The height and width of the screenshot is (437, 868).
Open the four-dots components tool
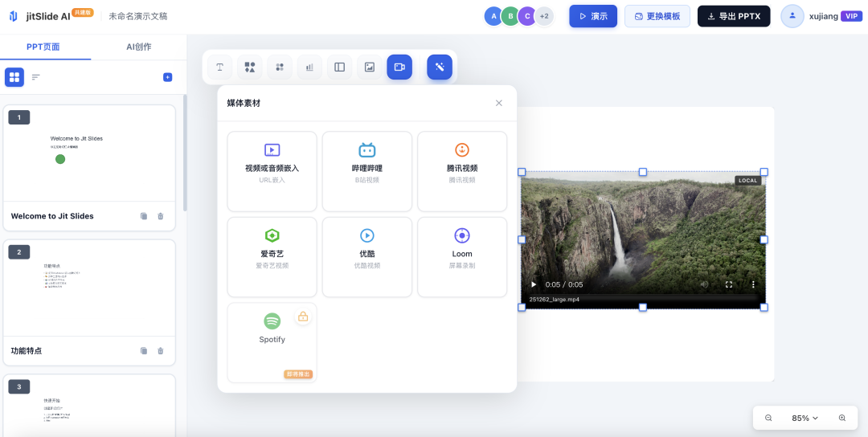click(x=280, y=67)
